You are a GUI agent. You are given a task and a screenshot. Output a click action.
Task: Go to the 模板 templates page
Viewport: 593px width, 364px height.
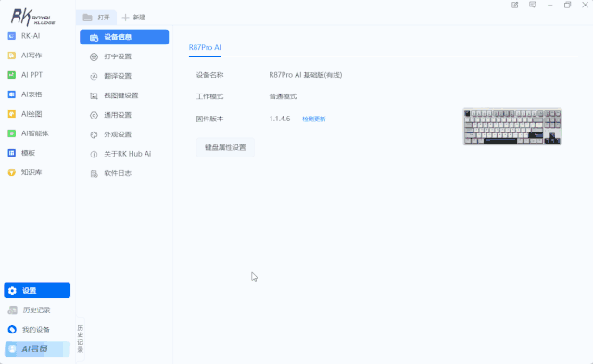21,153
